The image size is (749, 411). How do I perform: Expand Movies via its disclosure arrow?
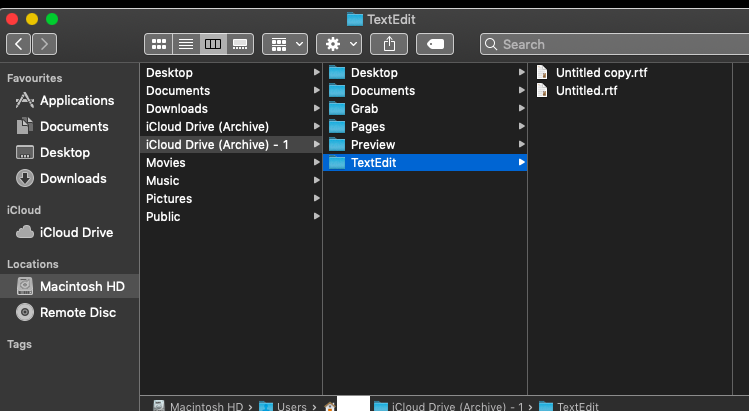pyautogui.click(x=316, y=162)
